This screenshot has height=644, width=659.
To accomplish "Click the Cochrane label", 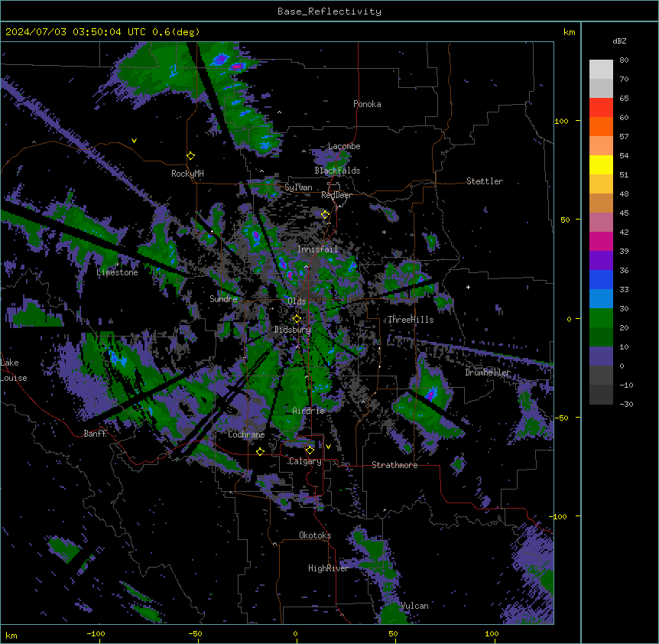I will tap(246, 434).
